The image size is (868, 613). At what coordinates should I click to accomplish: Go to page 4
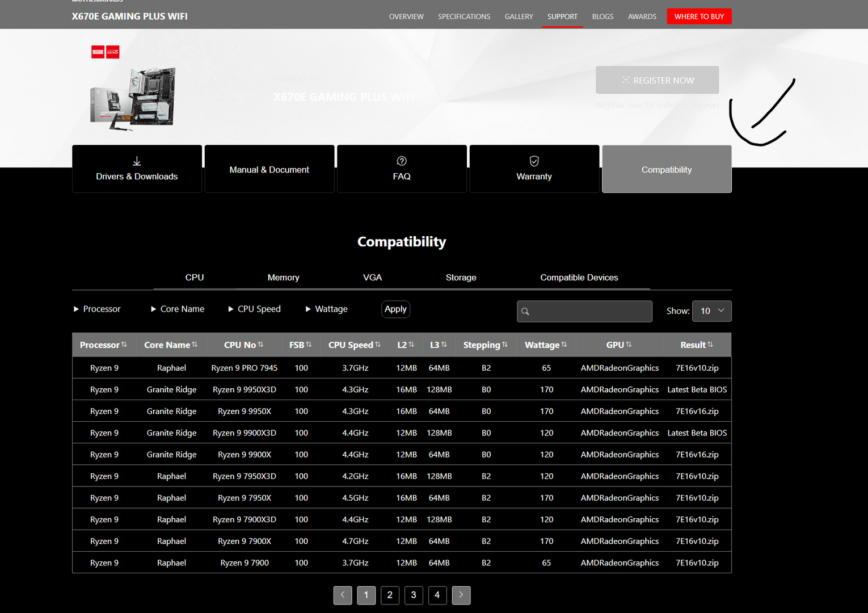[x=437, y=595]
